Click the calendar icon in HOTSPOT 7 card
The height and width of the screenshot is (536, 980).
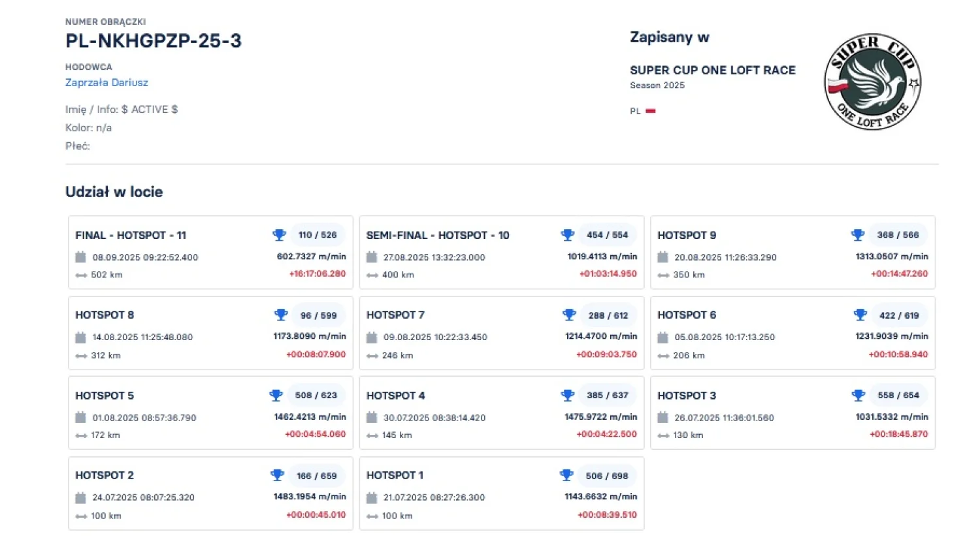pos(372,338)
